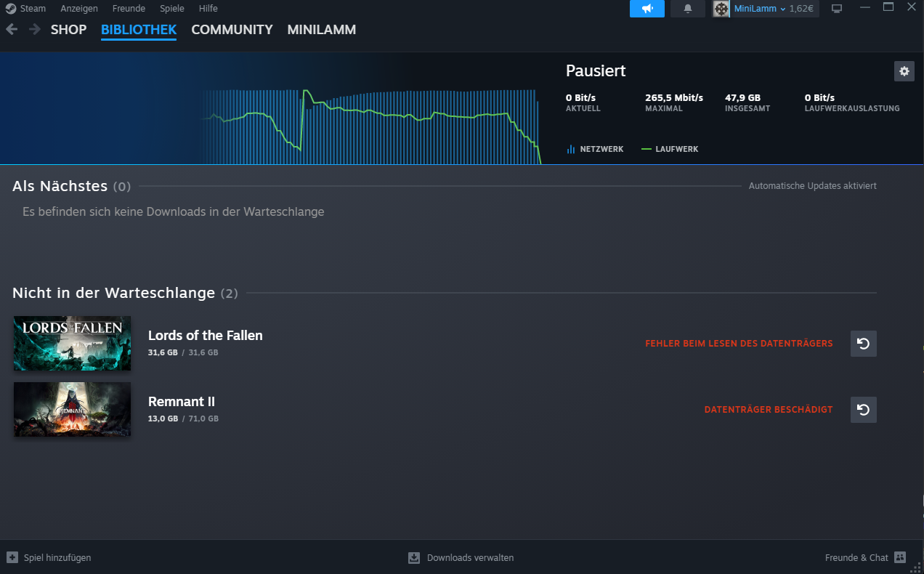Click the download throughput graph

370,126
